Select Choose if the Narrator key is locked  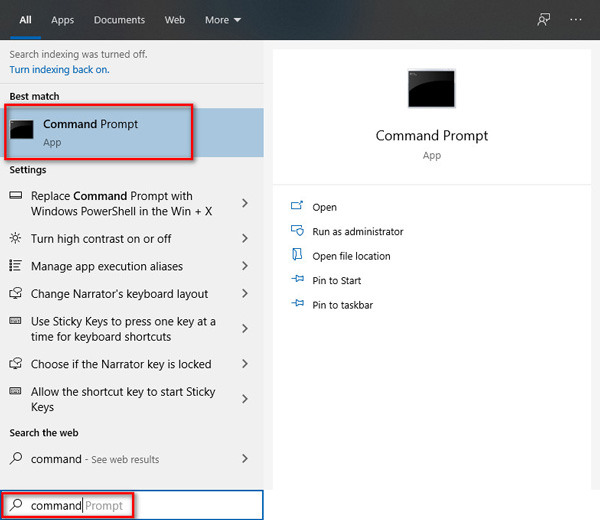[121, 365]
